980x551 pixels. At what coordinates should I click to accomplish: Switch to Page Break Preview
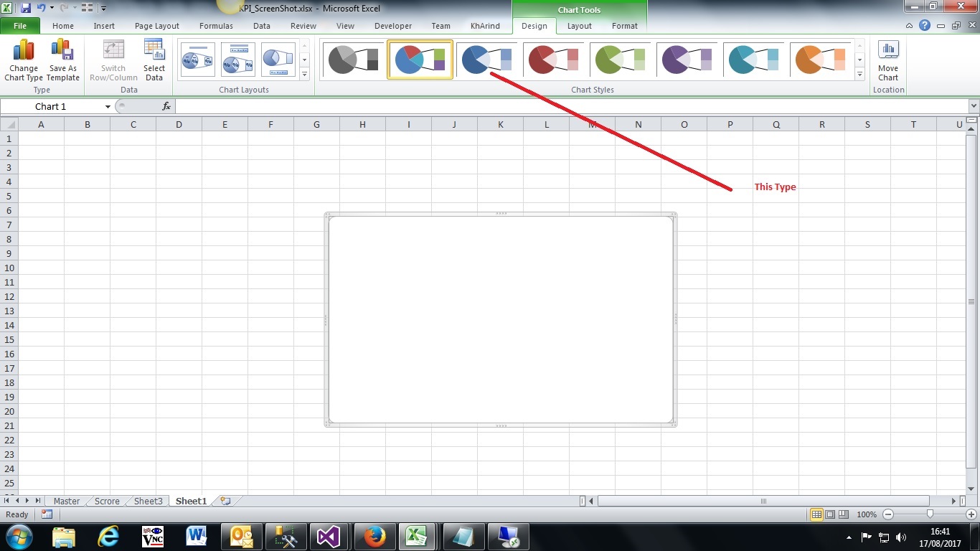point(844,514)
